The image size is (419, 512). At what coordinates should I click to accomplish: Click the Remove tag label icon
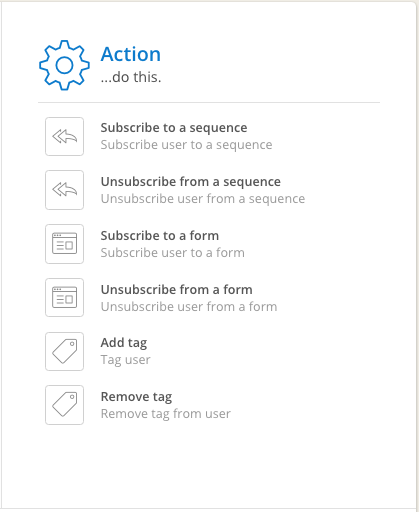coord(64,405)
